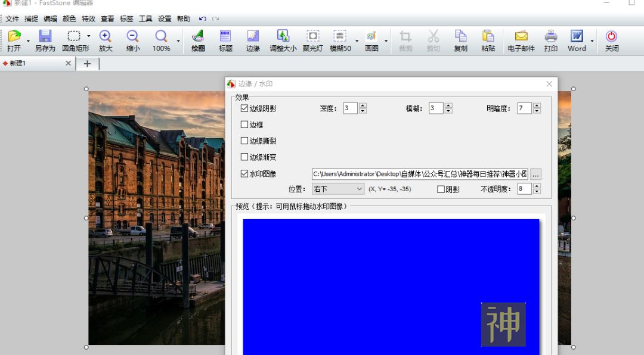This screenshot has height=355, width=644.
Task: Open a file with the 打开 icon
Action: [x=14, y=41]
